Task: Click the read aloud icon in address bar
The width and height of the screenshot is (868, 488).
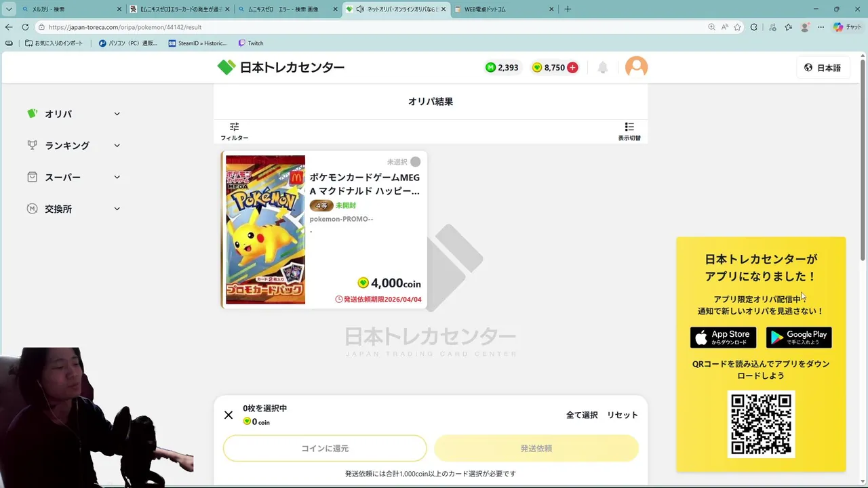Action: click(x=724, y=27)
